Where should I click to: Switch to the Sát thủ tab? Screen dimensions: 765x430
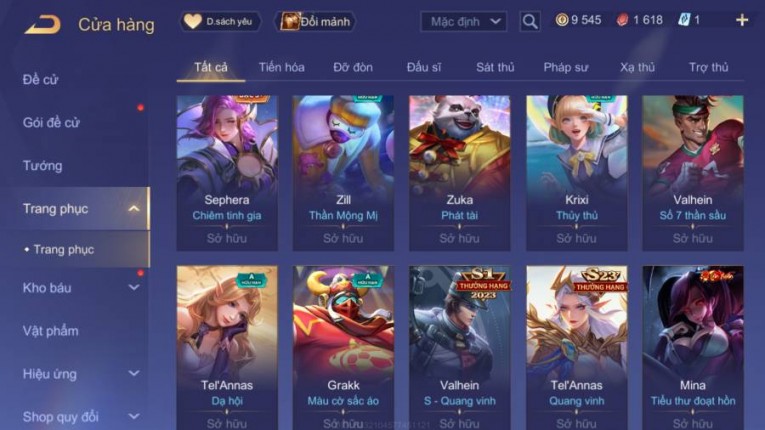tap(495, 67)
